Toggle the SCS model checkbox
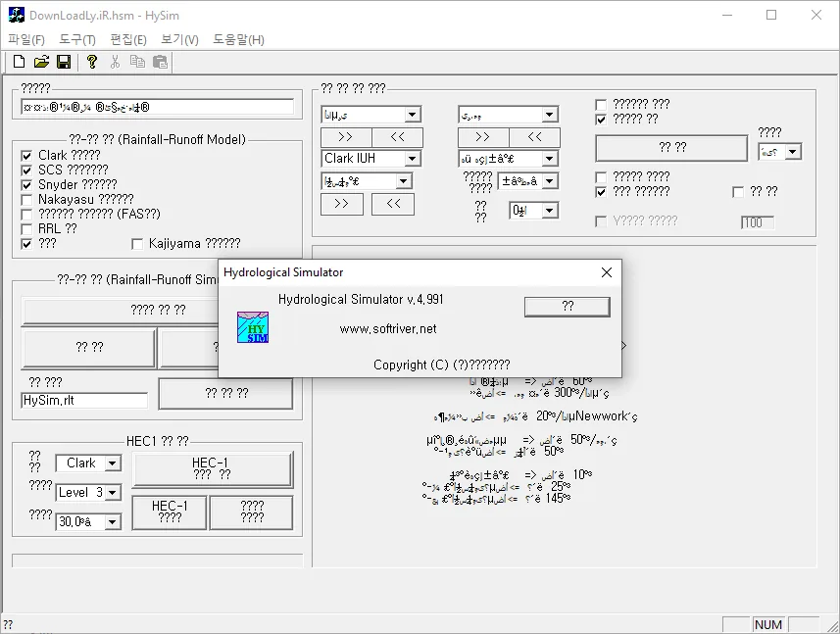Image resolution: width=840 pixels, height=634 pixels. point(26,171)
